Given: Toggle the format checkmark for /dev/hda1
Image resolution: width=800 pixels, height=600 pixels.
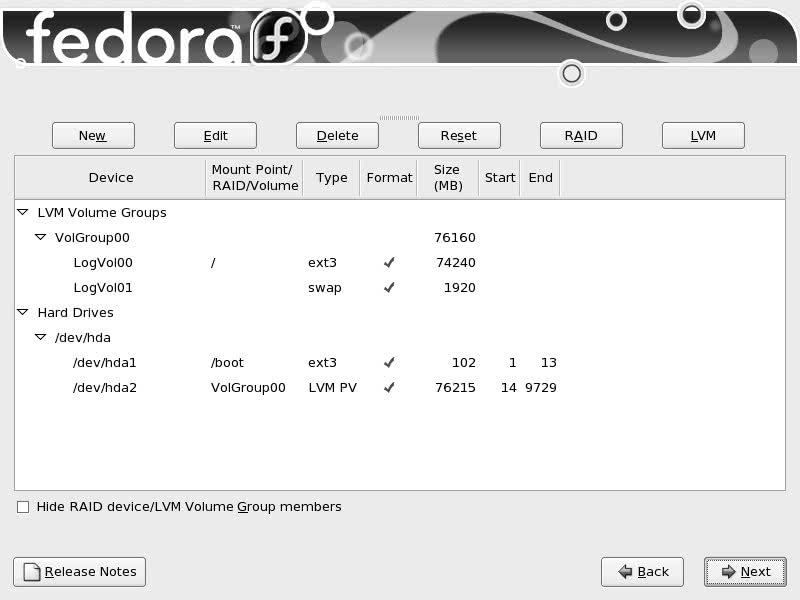Looking at the screenshot, I should pos(389,362).
